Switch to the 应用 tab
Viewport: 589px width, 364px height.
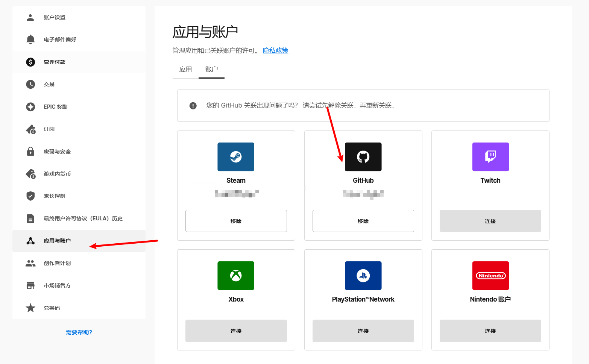[x=185, y=70]
